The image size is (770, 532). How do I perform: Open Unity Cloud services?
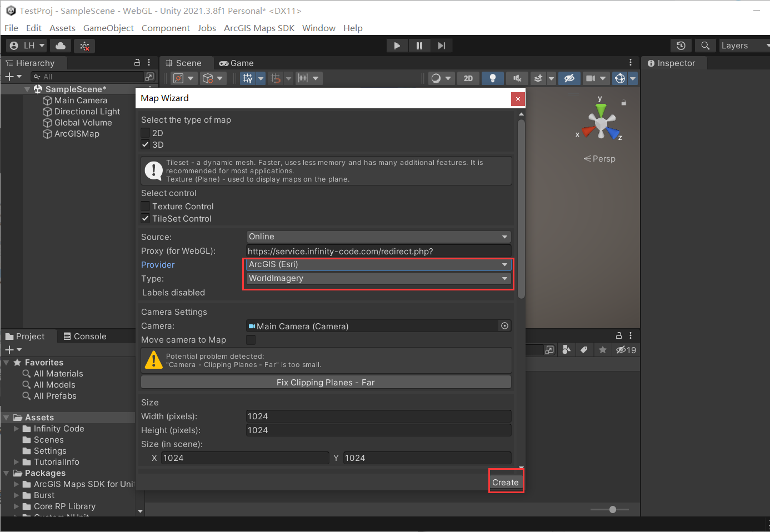(61, 46)
